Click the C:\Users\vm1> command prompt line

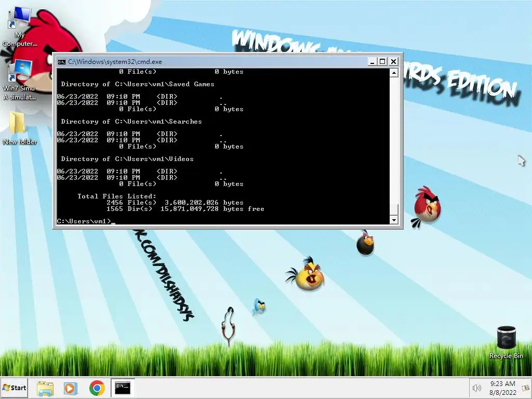click(86, 221)
